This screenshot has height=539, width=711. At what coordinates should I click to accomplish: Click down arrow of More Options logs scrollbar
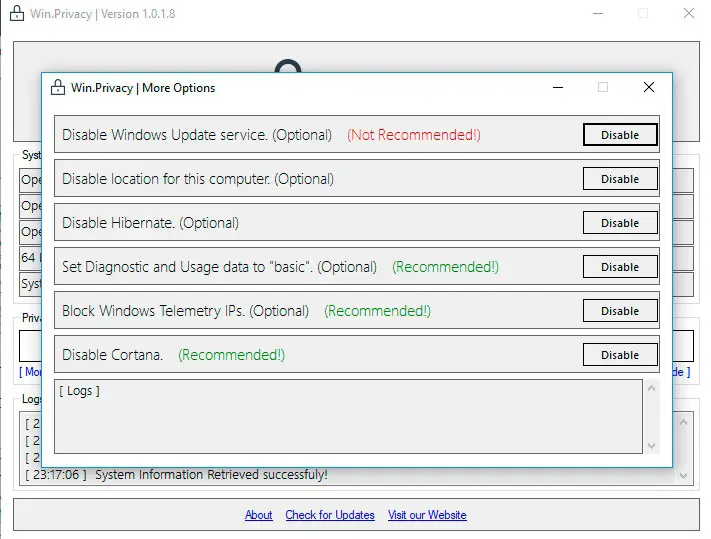tap(652, 446)
